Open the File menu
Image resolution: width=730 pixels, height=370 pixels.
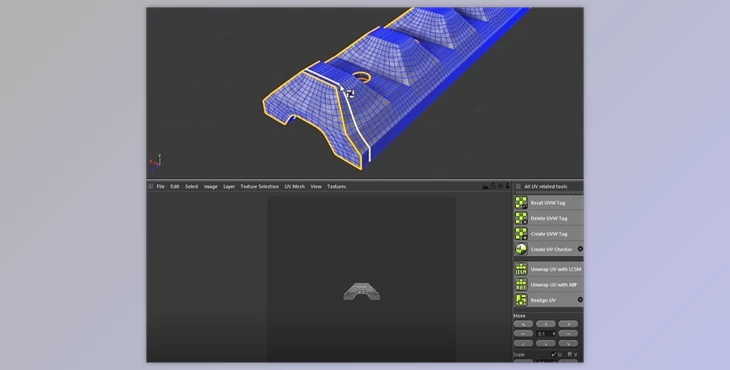[160, 186]
